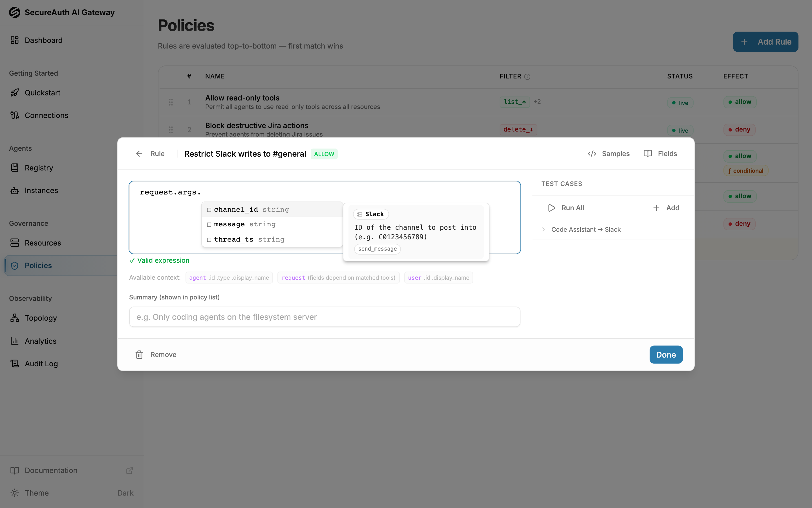Click the Registry icon in sidebar
Viewport: 812px width, 508px height.
click(x=14, y=168)
